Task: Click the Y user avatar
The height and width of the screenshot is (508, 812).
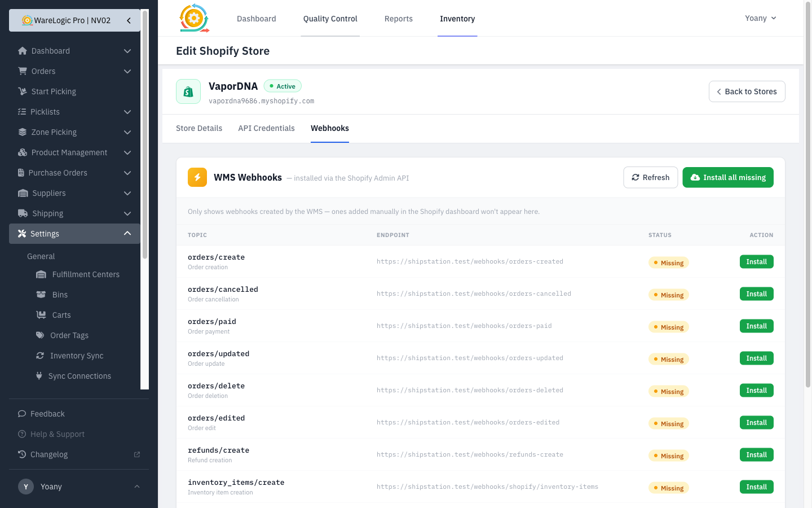Action: (x=26, y=487)
